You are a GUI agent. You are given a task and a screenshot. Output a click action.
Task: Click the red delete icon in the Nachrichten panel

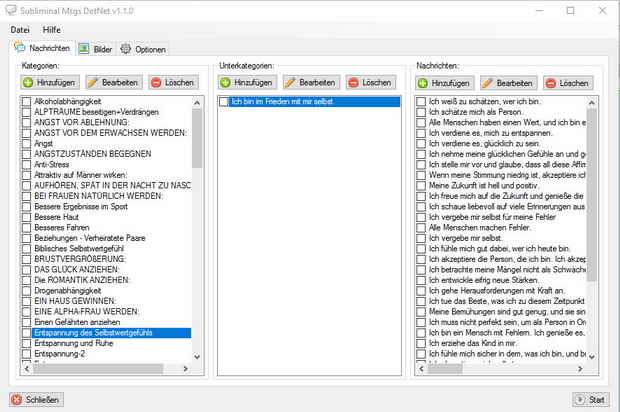551,83
